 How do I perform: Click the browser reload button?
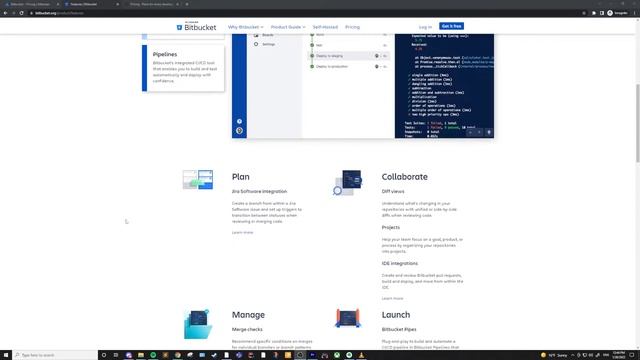[x=22, y=13]
